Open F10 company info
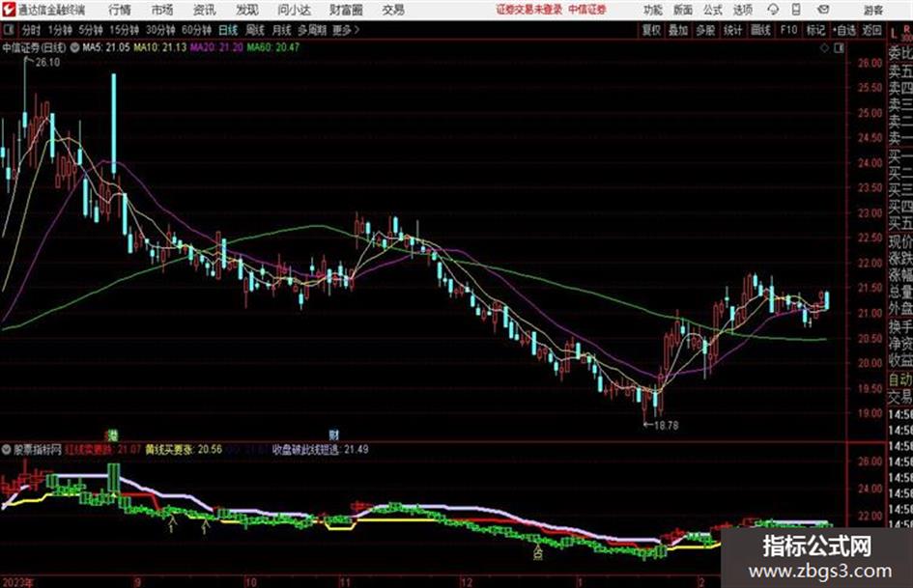 [x=788, y=30]
